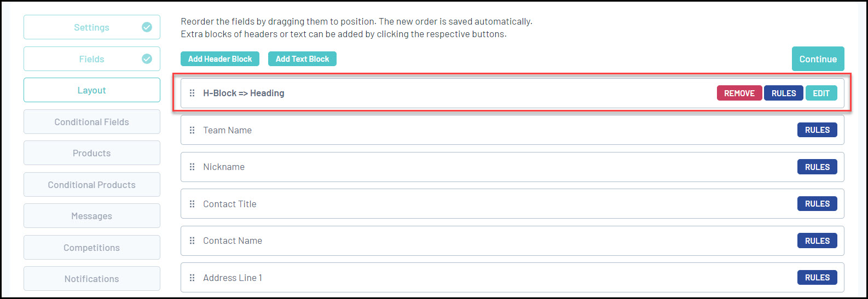Open Rules for the Contact Title field

817,204
